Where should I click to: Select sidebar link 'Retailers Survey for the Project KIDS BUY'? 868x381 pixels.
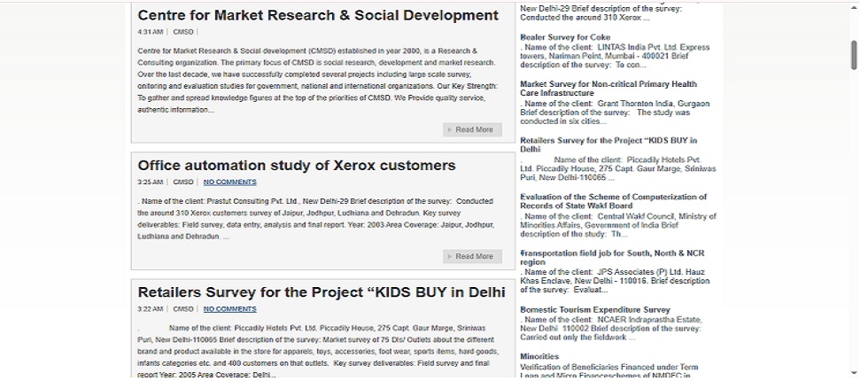608,144
